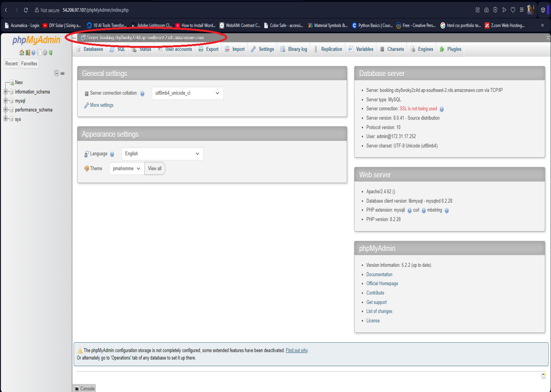Open the Export tab
Image resolution: width=551 pixels, height=392 pixels.
click(x=209, y=49)
